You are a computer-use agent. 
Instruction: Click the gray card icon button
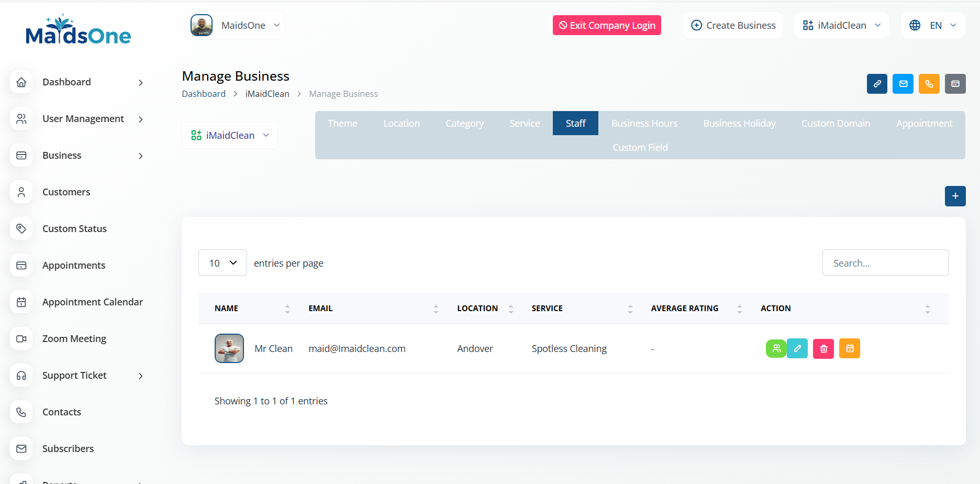[x=955, y=84]
